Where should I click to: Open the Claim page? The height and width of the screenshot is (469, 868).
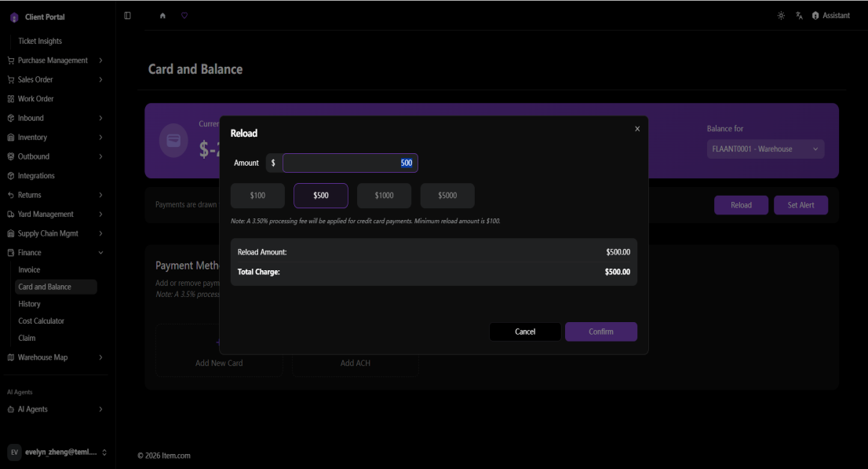[x=27, y=338]
